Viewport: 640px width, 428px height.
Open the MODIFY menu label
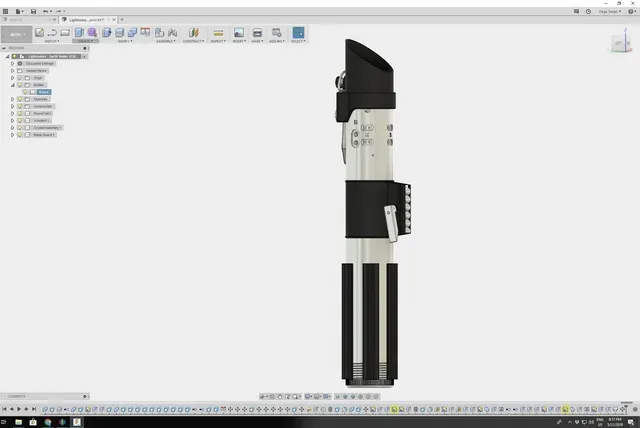tap(125, 41)
